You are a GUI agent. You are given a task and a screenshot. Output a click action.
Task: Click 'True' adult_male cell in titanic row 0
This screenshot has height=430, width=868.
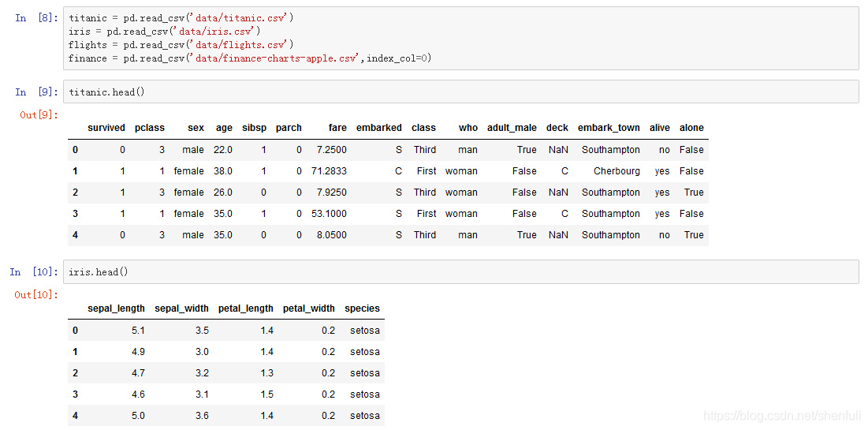(527, 150)
